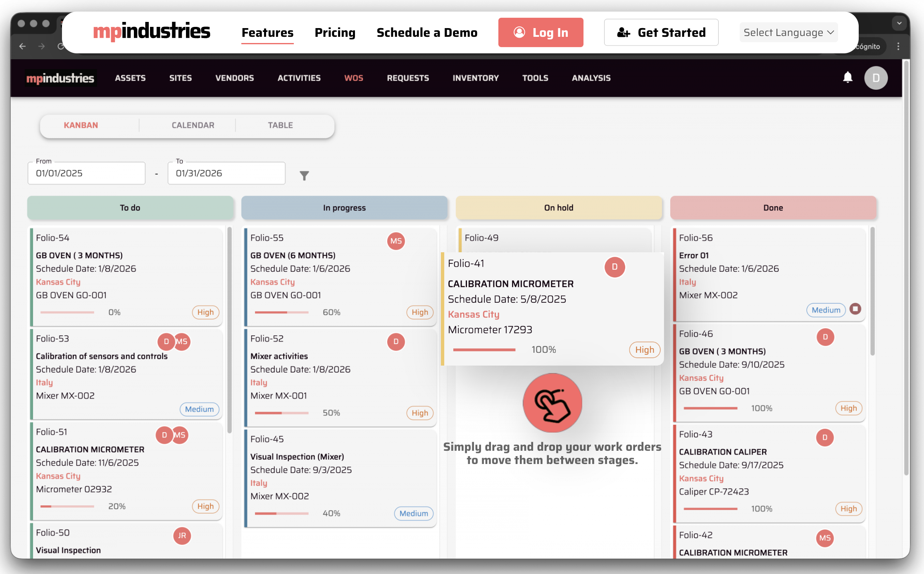
Task: Click the MS avatar on Folio-55
Action: [395, 241]
